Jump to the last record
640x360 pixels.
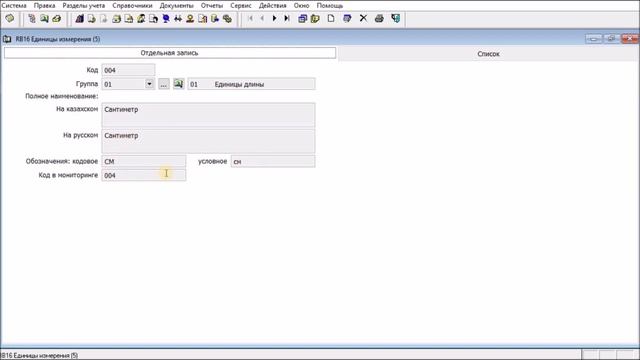tap(287, 18)
